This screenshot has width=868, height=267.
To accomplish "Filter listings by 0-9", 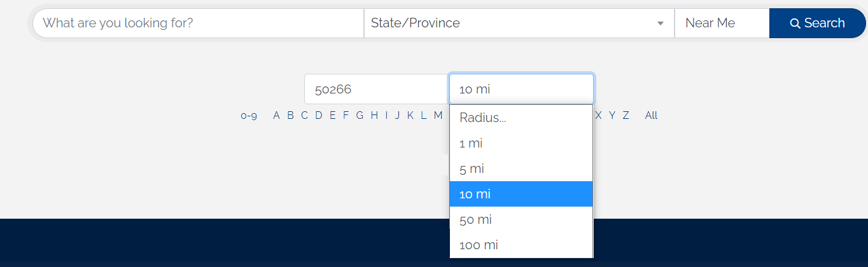I will 249,116.
